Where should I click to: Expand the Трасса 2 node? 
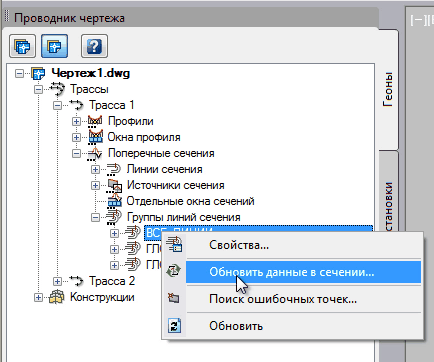[x=57, y=281]
